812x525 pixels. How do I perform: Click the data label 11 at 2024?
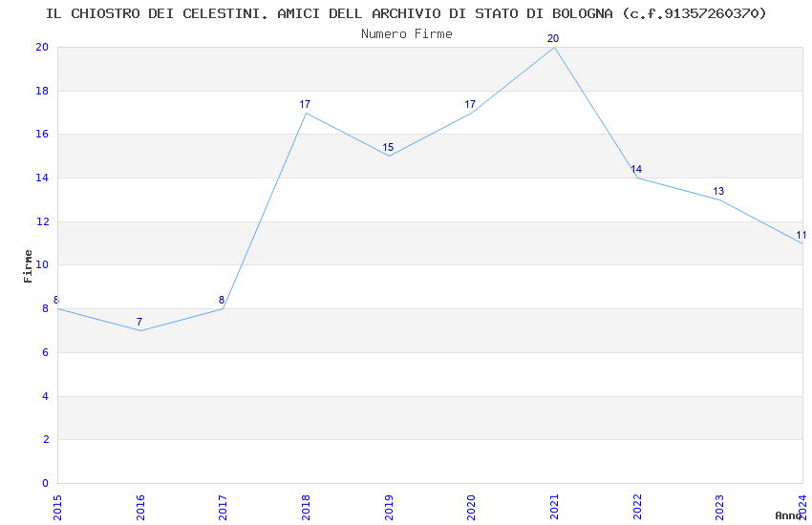pyautogui.click(x=801, y=236)
